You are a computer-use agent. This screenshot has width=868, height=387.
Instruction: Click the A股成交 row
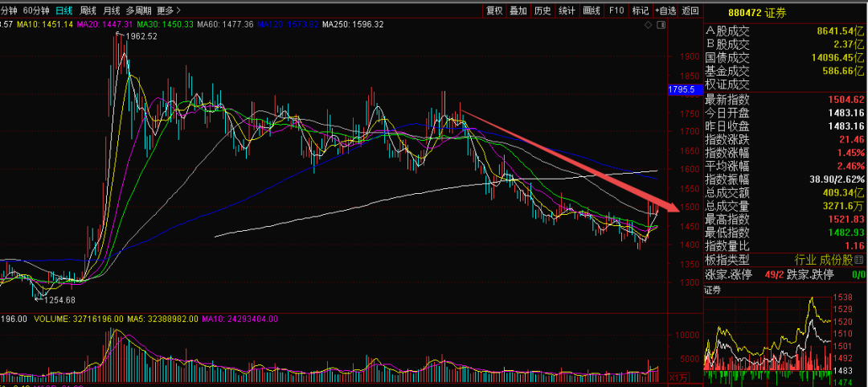coord(785,31)
